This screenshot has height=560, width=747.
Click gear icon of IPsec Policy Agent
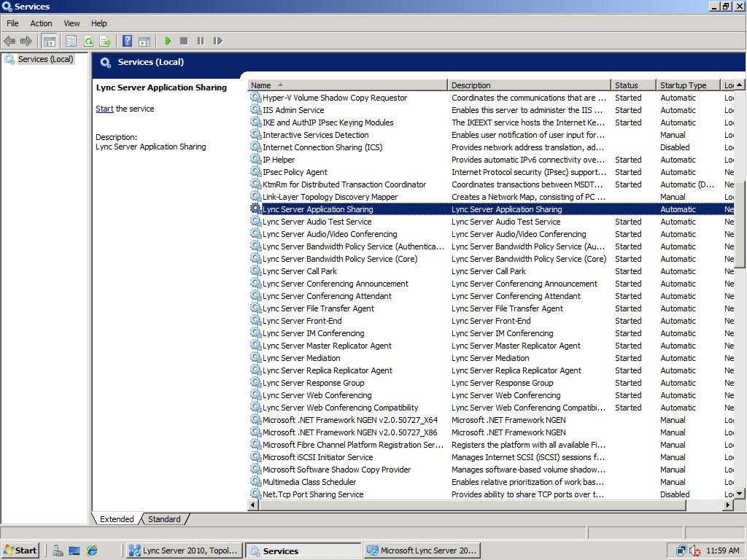pyautogui.click(x=256, y=172)
